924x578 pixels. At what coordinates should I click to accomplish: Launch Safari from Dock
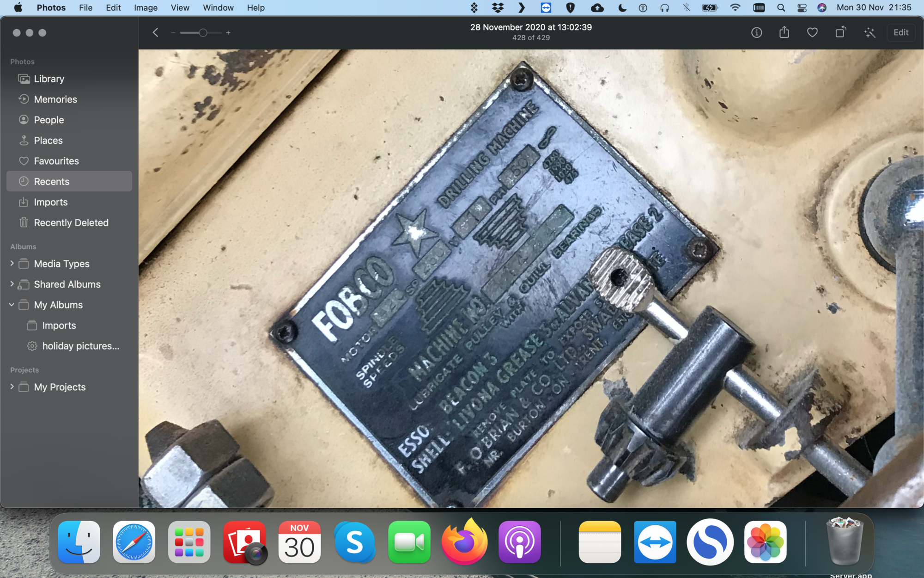134,542
